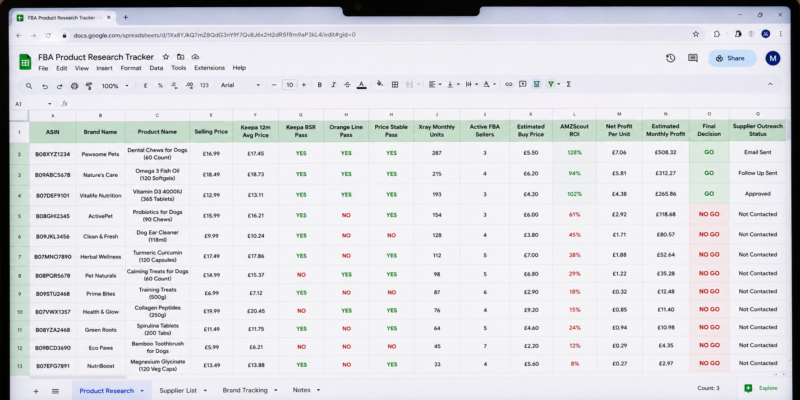Open the Notes sheet tab
Screen dimensions: 800x400
(302, 390)
